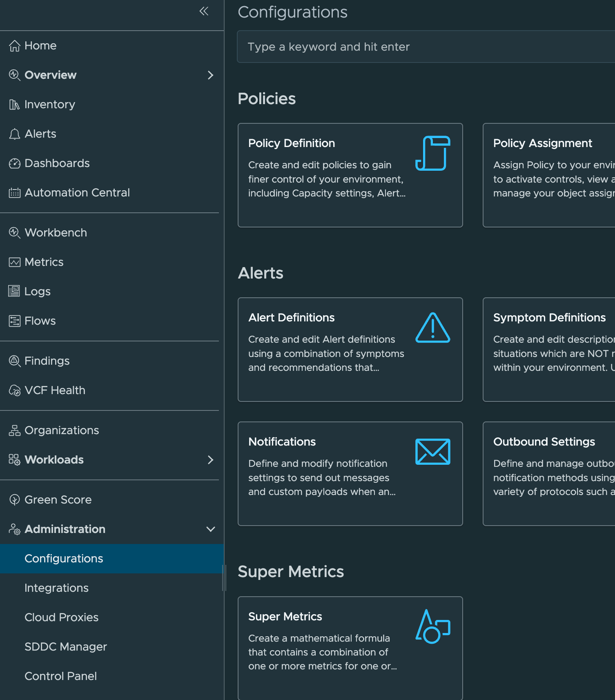This screenshot has width=615, height=700.
Task: Click the Administration user-gear icon
Action: (x=15, y=529)
